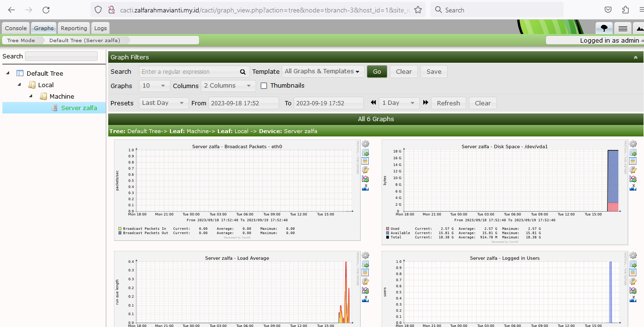Screen dimensions: 644x327
Task: Open graph source properties for Logged in Users
Action: 633,281
